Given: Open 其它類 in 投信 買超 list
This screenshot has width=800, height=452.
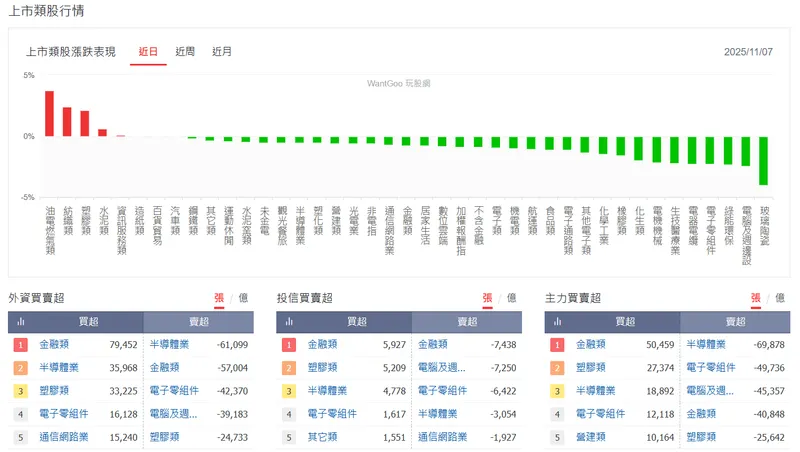Looking at the screenshot, I should pos(322,437).
